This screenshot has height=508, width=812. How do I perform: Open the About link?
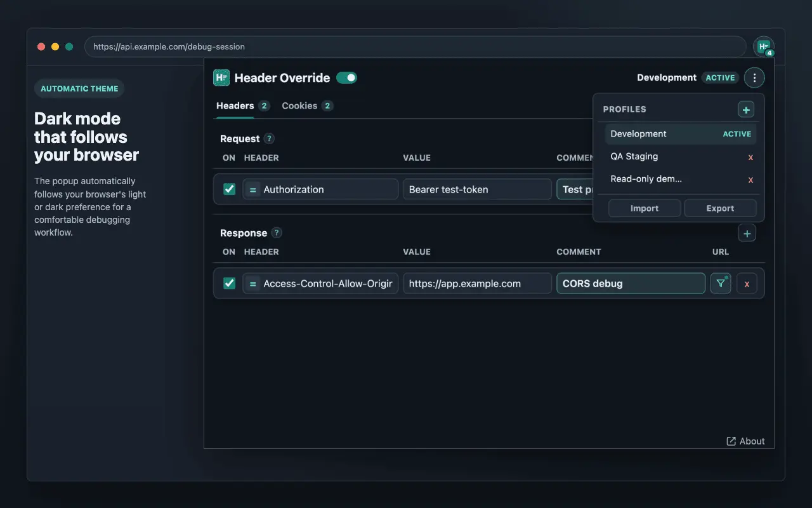click(745, 441)
